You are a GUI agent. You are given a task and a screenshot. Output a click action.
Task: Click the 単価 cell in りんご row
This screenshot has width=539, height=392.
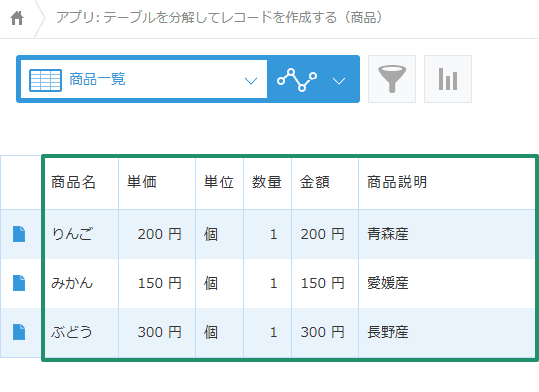157,234
